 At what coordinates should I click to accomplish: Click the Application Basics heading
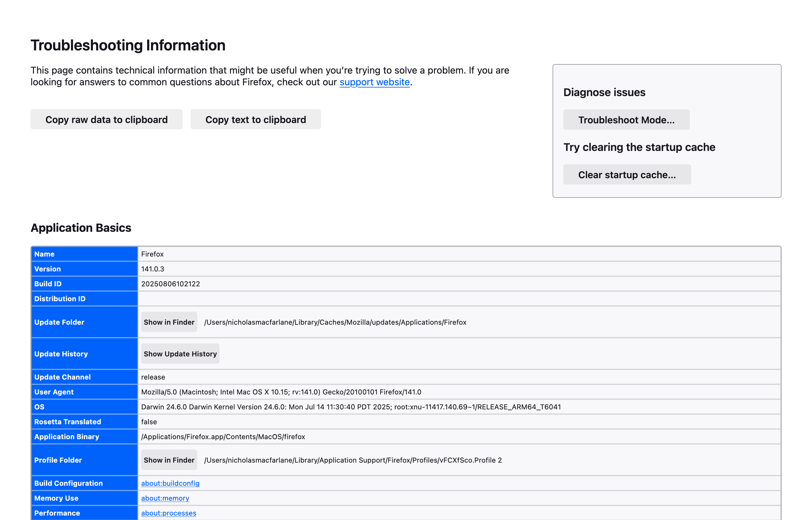point(81,228)
